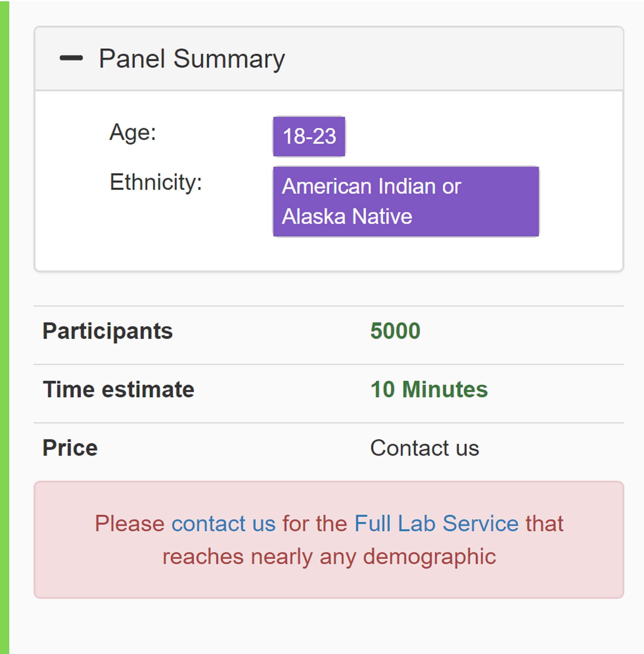Click the 10 Minutes time estimate value

pos(429,389)
